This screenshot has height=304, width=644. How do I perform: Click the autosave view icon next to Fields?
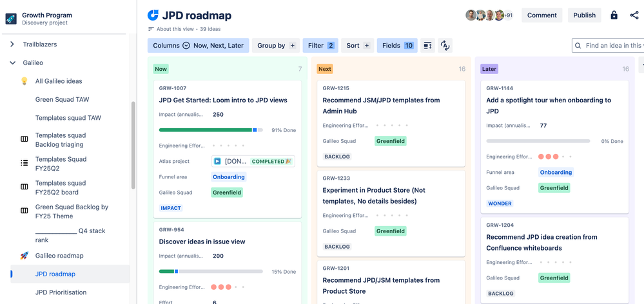445,46
